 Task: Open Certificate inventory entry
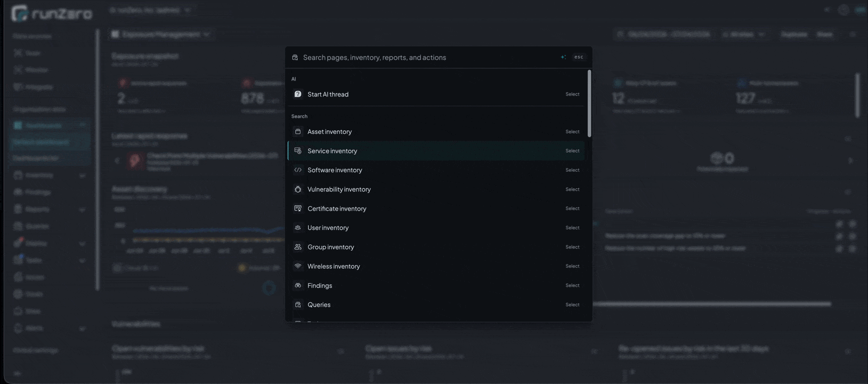(x=436, y=209)
